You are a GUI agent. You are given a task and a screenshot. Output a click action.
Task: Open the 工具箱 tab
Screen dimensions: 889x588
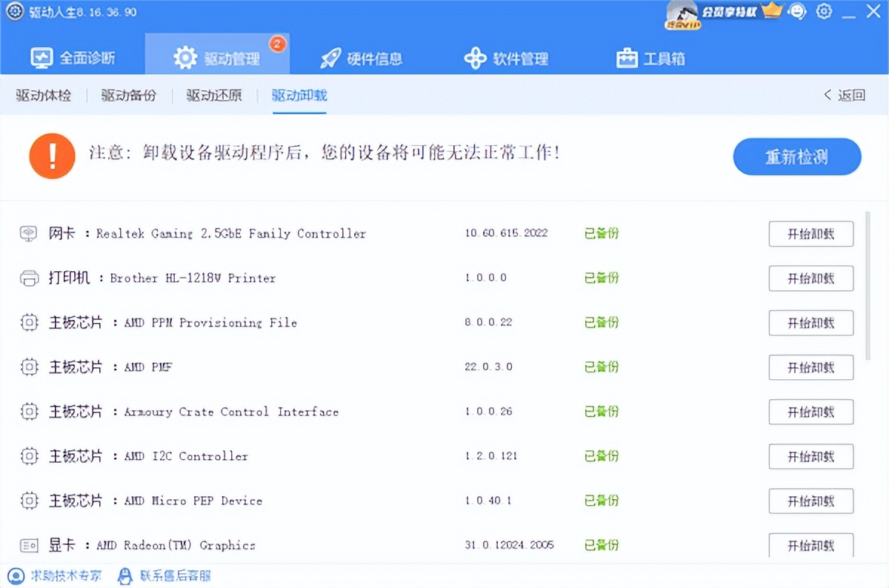(x=651, y=58)
